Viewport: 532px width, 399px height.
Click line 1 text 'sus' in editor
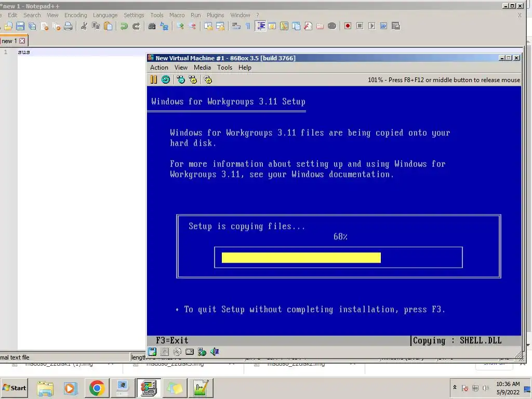tap(24, 52)
